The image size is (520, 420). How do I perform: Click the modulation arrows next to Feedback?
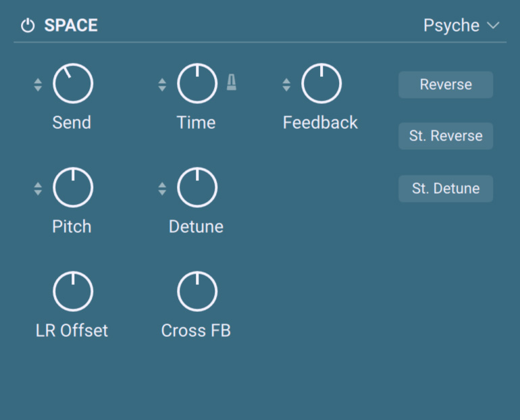[286, 84]
